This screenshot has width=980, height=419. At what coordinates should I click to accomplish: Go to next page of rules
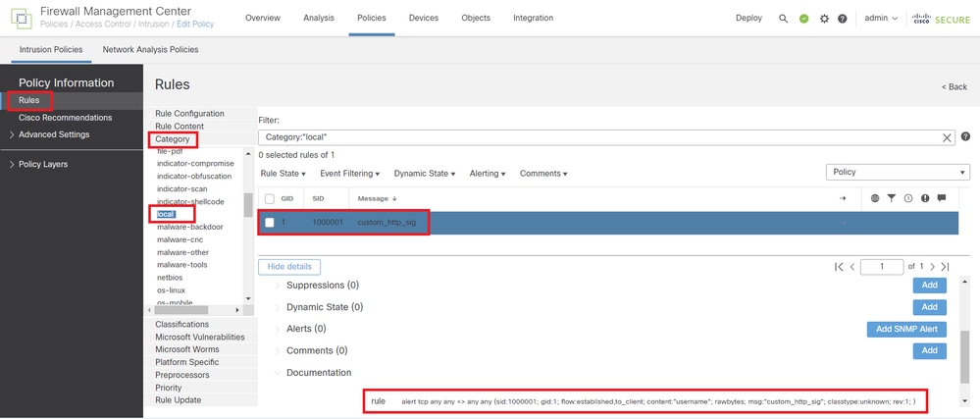[932, 266]
